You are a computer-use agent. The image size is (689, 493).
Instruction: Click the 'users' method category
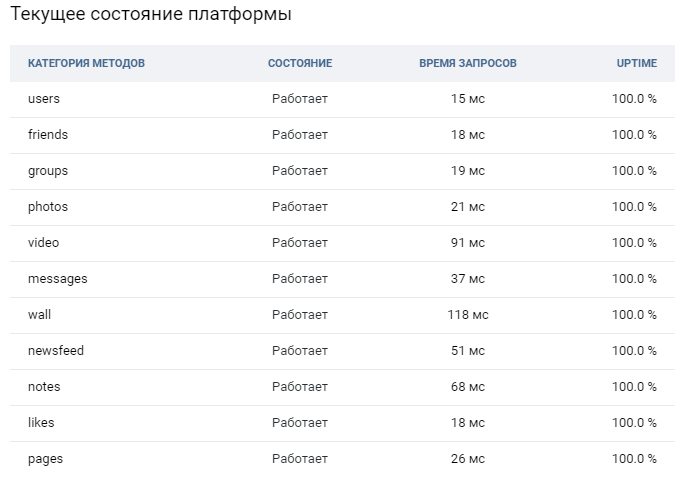click(x=44, y=99)
